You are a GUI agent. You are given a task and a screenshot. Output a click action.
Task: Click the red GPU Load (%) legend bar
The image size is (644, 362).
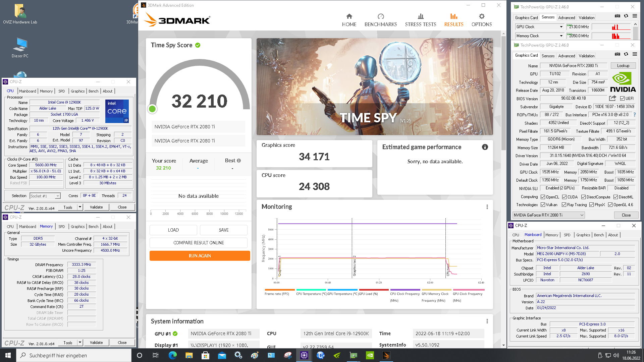[x=374, y=290]
